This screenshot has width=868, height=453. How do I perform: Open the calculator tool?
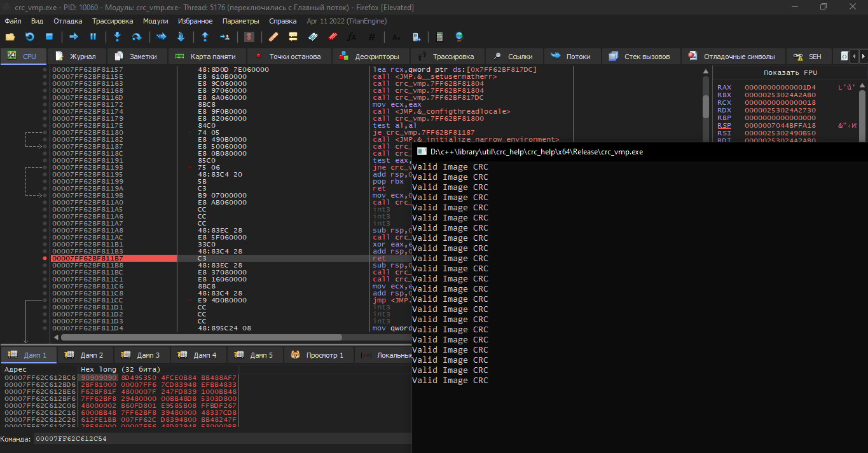pos(439,37)
